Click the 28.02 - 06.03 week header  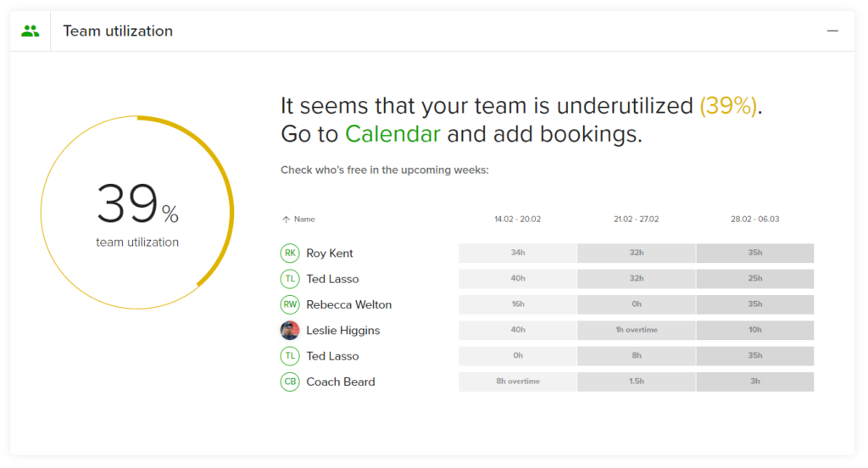click(754, 220)
